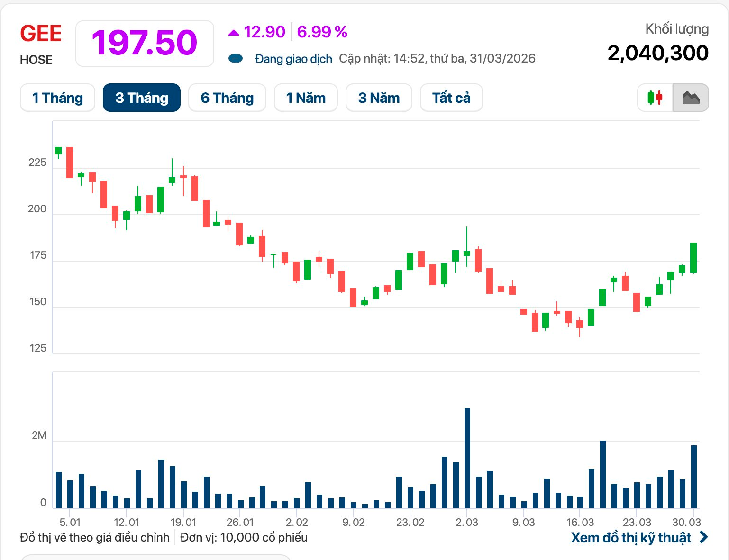Viewport: 729px width, 560px height.
Task: Choose the 1 Năm range button
Action: (306, 98)
